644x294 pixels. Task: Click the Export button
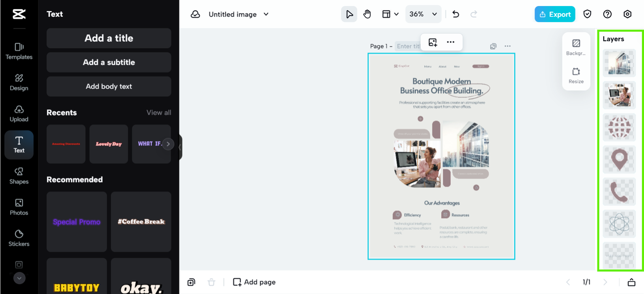click(x=554, y=14)
